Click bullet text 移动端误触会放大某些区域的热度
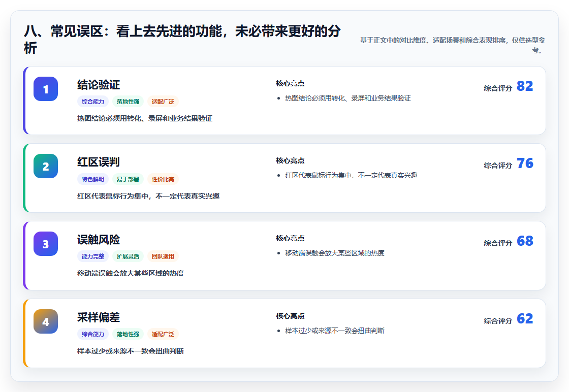The height and width of the screenshot is (392, 569). (x=335, y=253)
